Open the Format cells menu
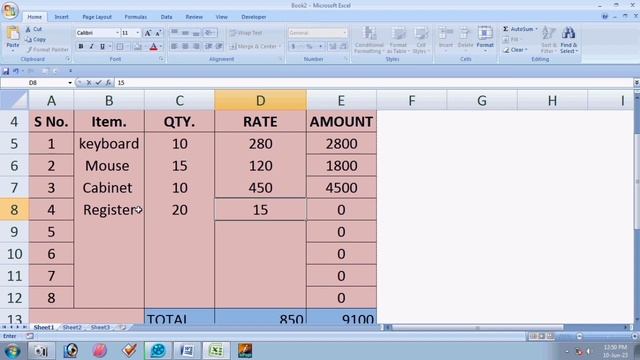 tap(485, 38)
